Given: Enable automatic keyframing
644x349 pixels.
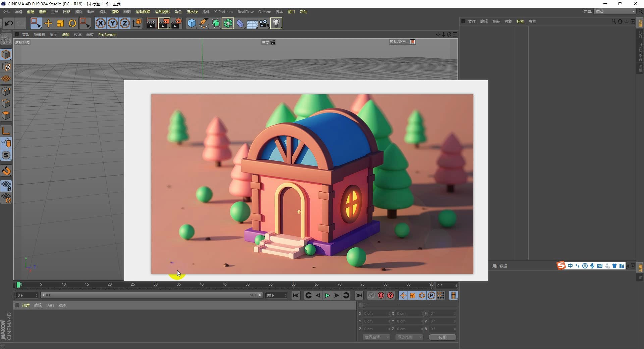Looking at the screenshot, I should click(381, 295).
